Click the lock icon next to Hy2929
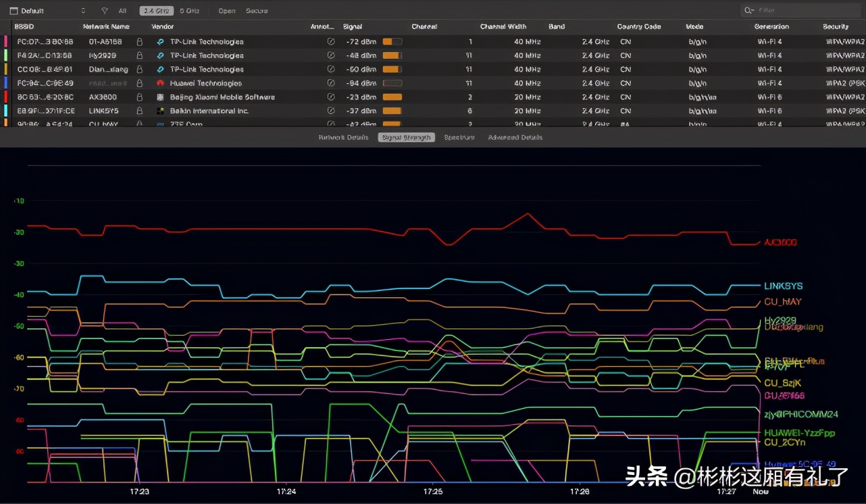Screen dimensions: 866x504 (x=139, y=55)
